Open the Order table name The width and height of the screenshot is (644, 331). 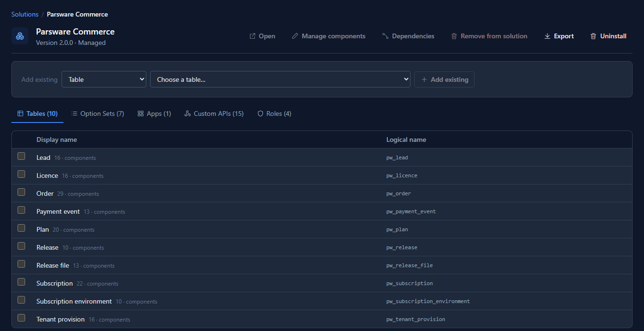(x=45, y=193)
